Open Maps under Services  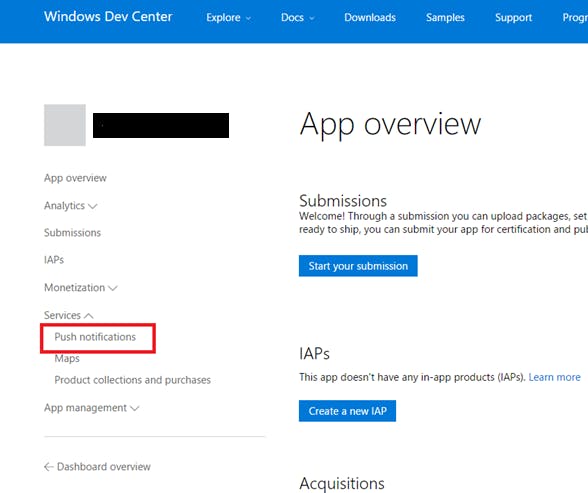[67, 358]
